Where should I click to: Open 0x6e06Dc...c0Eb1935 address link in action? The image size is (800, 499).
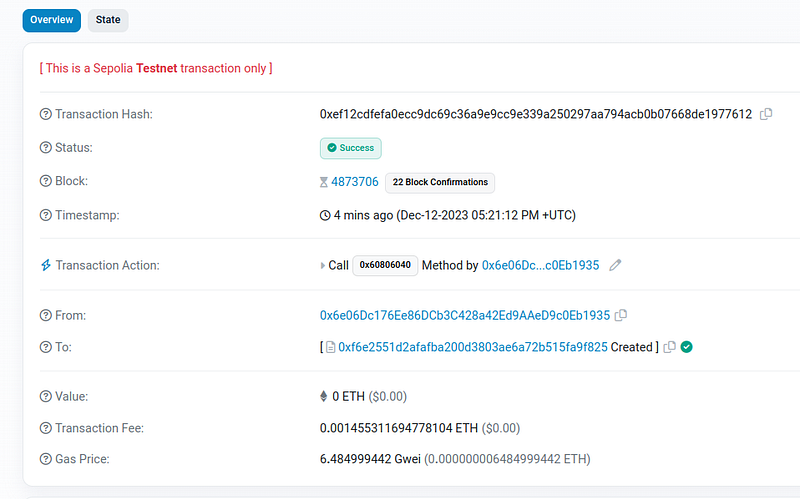(540, 265)
